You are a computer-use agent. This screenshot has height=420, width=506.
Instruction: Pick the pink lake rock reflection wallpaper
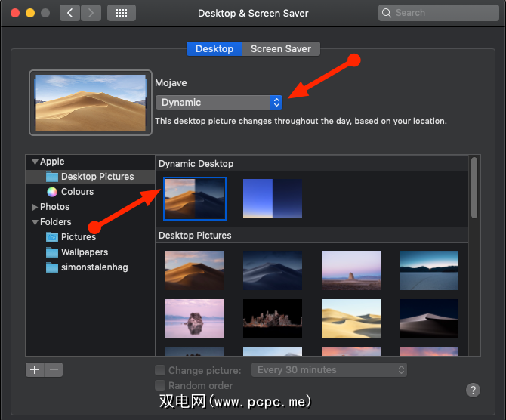tap(195, 319)
